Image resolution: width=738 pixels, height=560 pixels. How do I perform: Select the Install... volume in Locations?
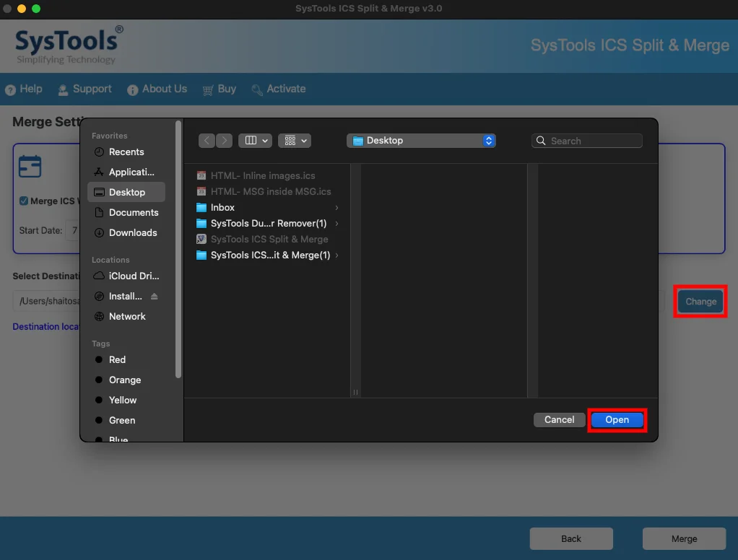coord(125,296)
